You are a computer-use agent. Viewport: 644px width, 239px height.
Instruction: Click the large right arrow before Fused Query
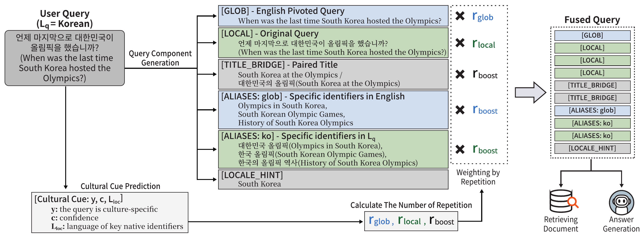pyautogui.click(x=530, y=92)
